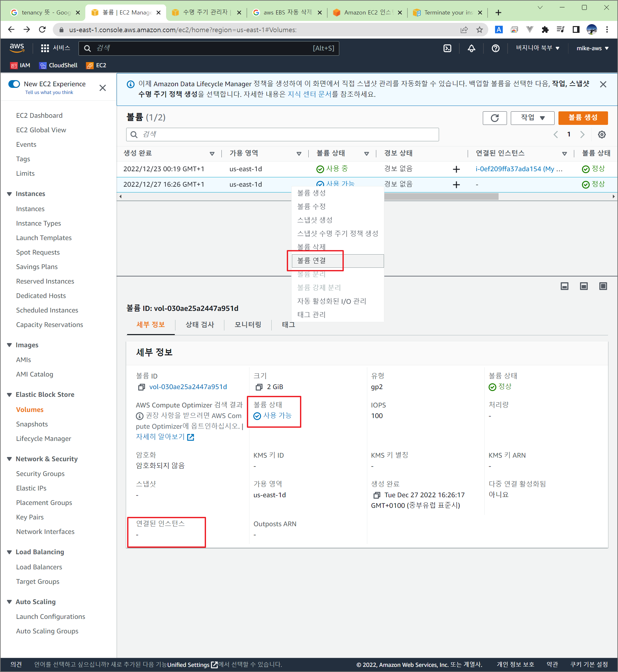The image size is (618, 672).
Task: Maximize details panel to full view
Action: [603, 286]
